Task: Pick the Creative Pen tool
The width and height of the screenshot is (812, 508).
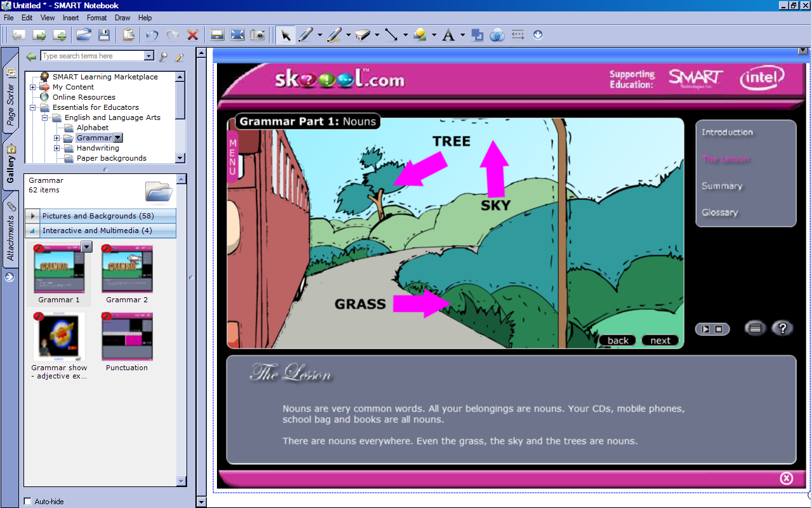Action: pyautogui.click(x=334, y=35)
